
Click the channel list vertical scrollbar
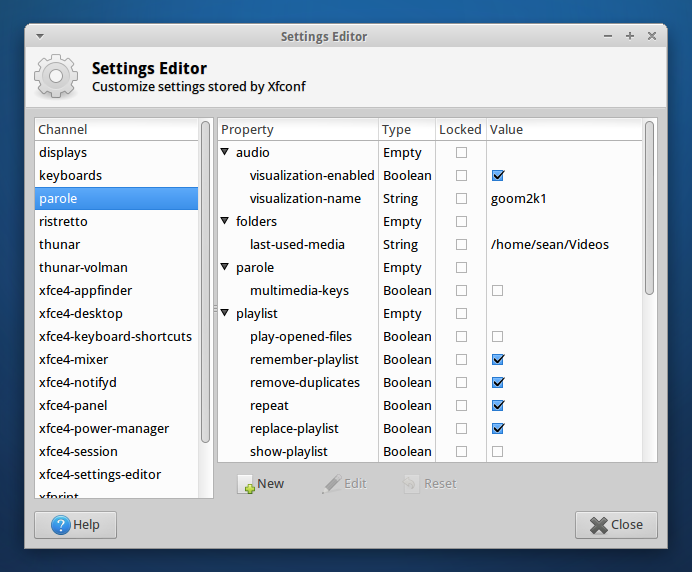coord(205,282)
